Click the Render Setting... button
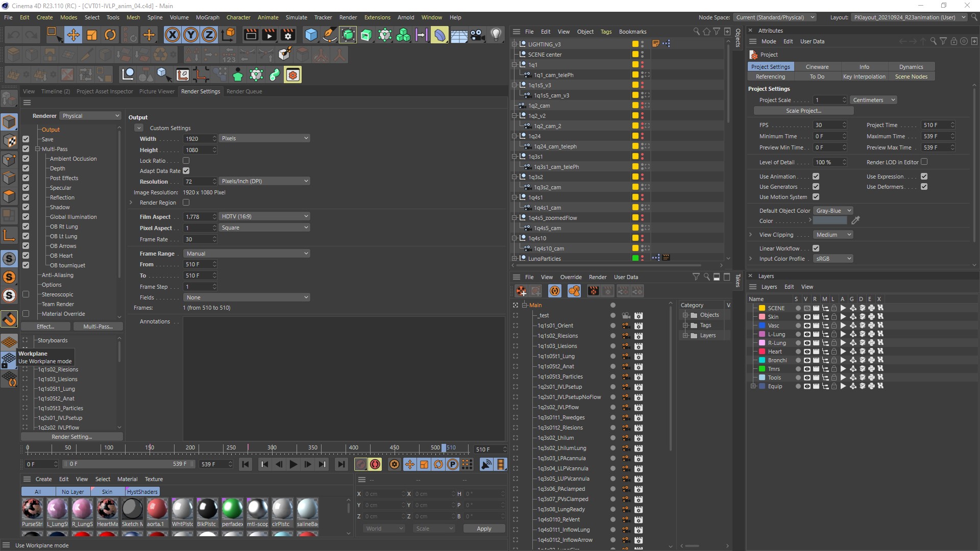 (x=72, y=437)
